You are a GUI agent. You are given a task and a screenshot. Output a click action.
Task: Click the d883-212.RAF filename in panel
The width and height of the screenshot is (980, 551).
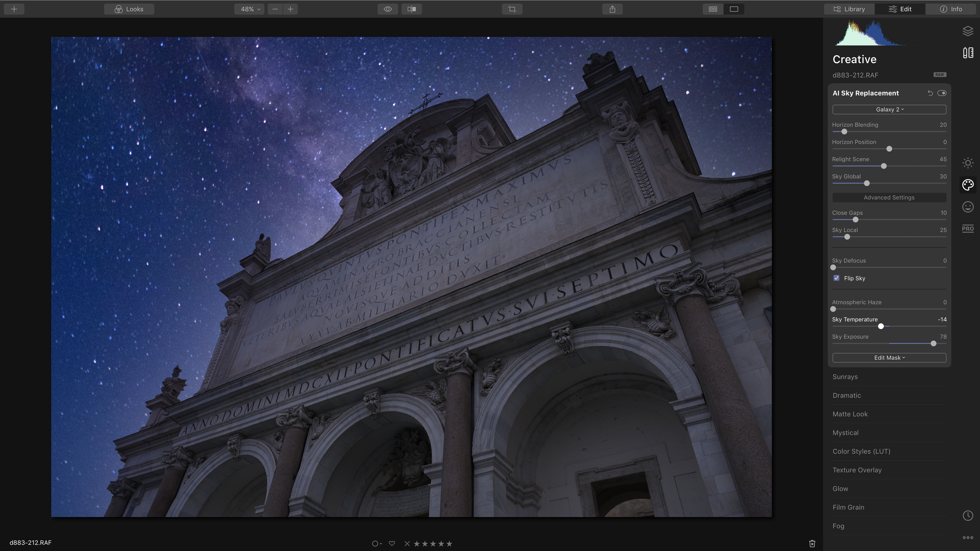click(855, 75)
